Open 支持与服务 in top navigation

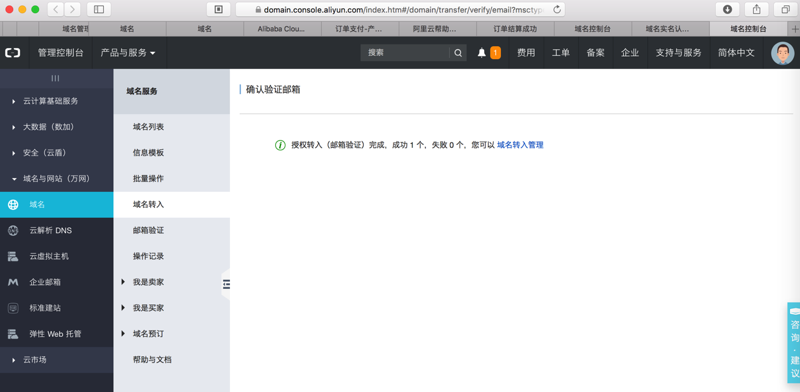(x=679, y=53)
